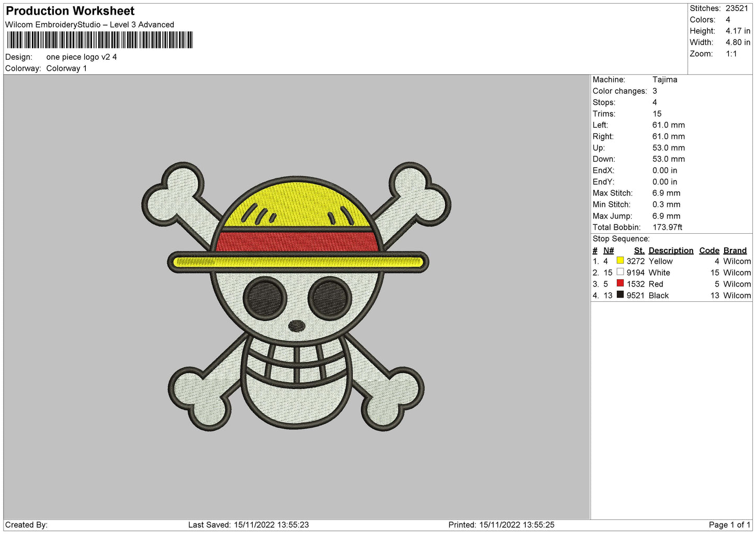Click the Colors value 4 in header

[x=728, y=20]
